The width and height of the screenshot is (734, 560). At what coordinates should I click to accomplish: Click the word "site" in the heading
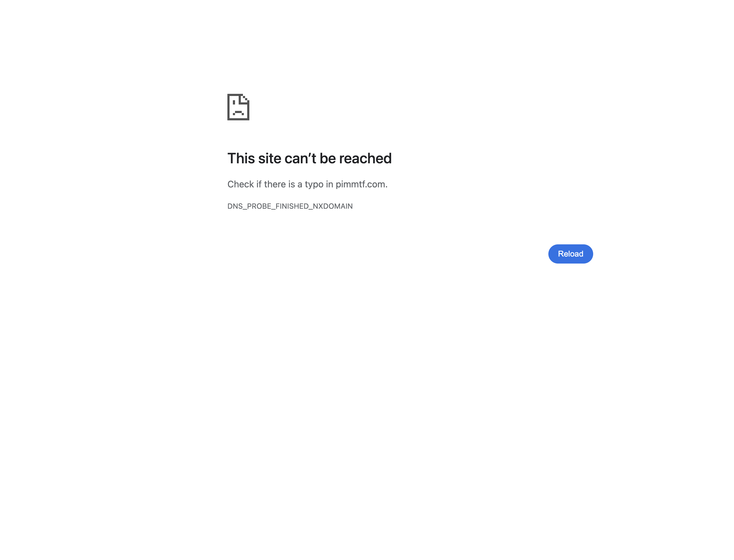[269, 158]
